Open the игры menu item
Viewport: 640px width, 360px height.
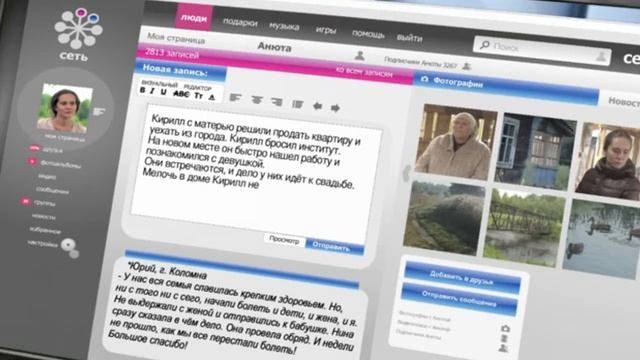pos(326,30)
